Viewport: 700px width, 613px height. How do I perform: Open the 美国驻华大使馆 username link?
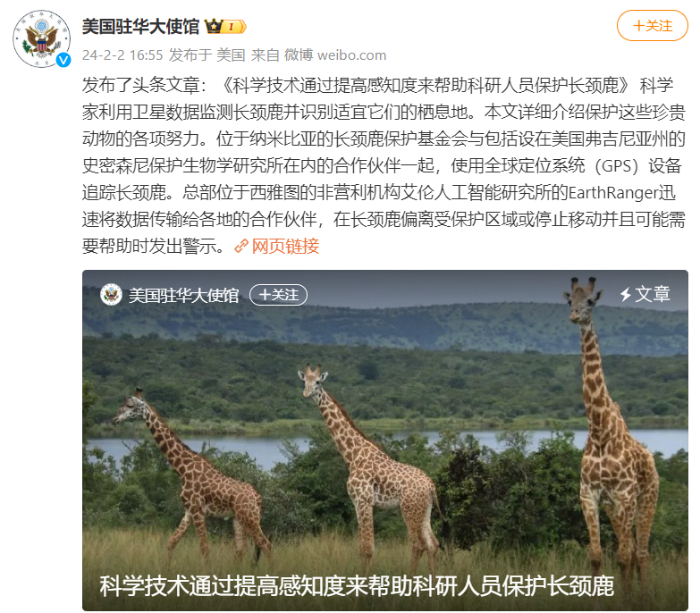click(x=140, y=26)
